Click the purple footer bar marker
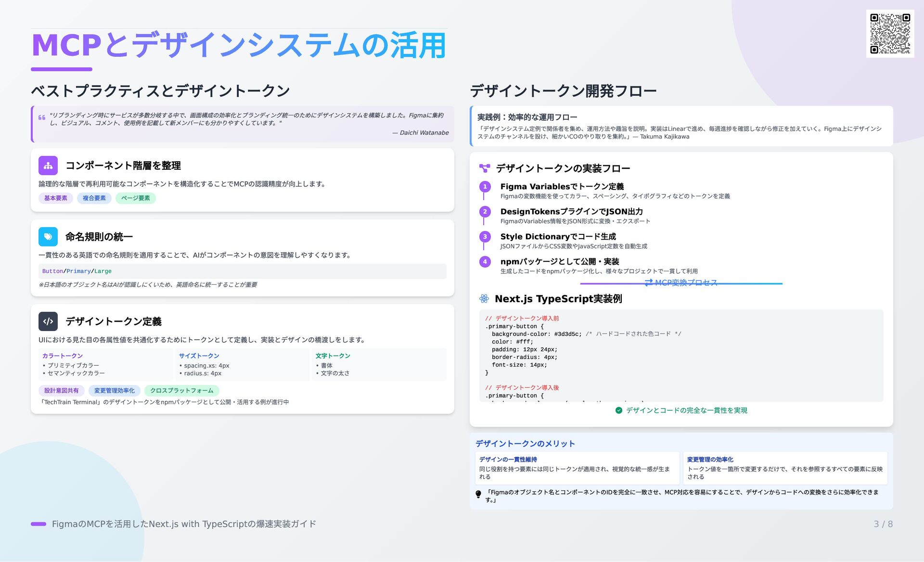This screenshot has height=562, width=924. pos(38,524)
